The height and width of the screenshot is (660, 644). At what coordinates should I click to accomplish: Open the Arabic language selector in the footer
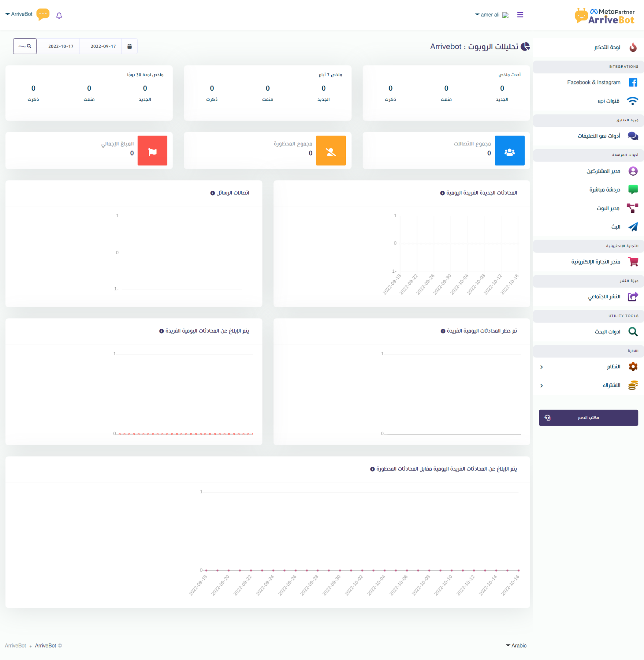(x=516, y=645)
